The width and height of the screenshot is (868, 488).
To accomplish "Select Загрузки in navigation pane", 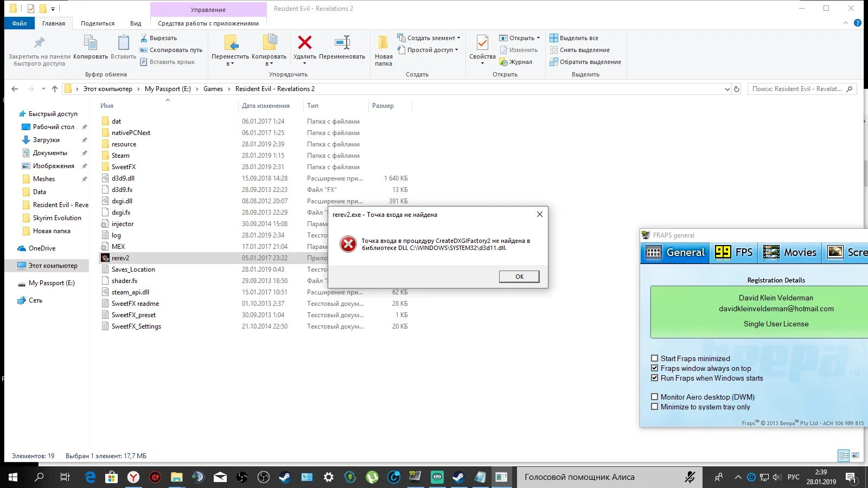I will click(46, 140).
